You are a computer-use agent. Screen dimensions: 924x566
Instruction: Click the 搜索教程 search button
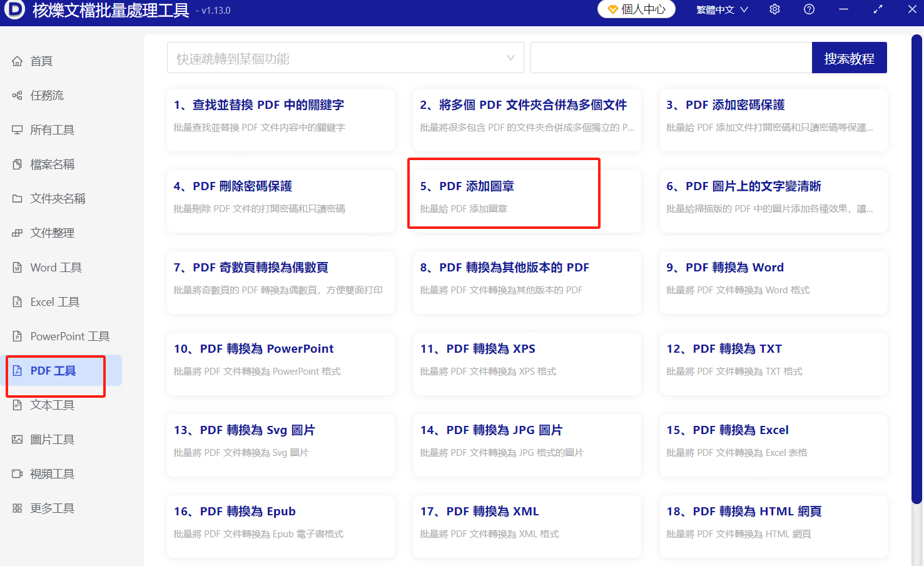click(x=849, y=57)
